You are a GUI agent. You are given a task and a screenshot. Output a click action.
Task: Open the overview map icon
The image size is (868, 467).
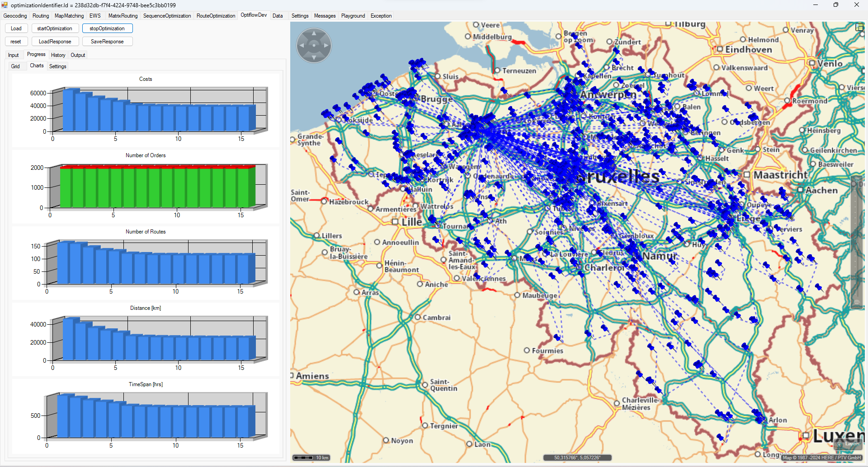tap(859, 28)
